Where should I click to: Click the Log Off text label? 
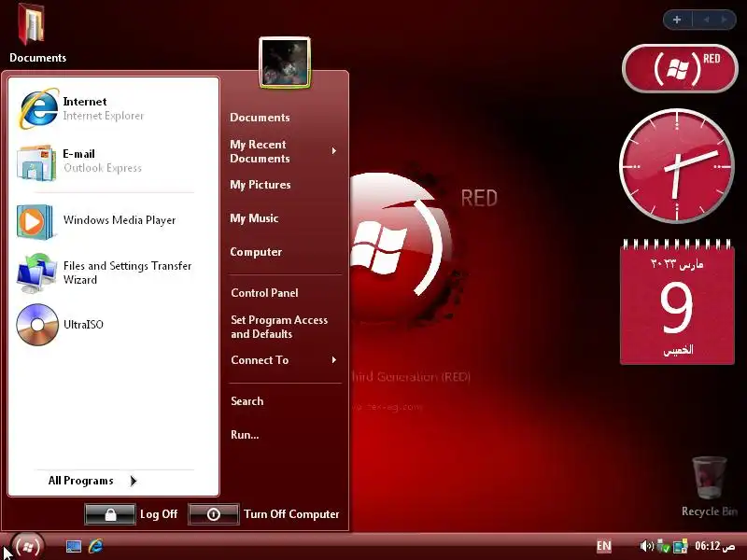click(159, 514)
